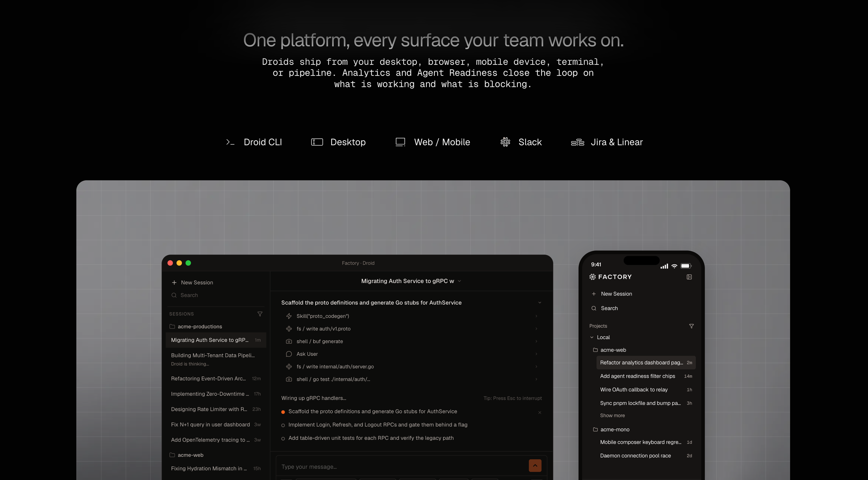Select the Migrating Auth Service to gRP... session
Viewport: 868px width, 480px height.
pyautogui.click(x=216, y=340)
